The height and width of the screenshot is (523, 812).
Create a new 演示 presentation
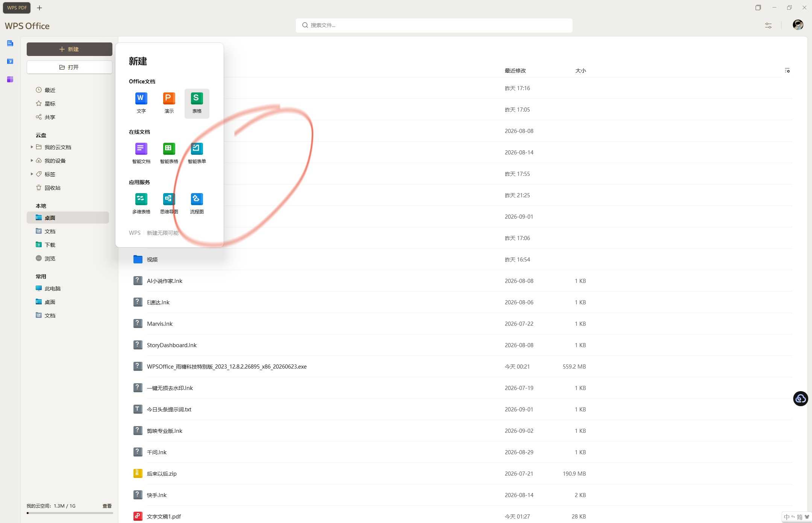(169, 103)
